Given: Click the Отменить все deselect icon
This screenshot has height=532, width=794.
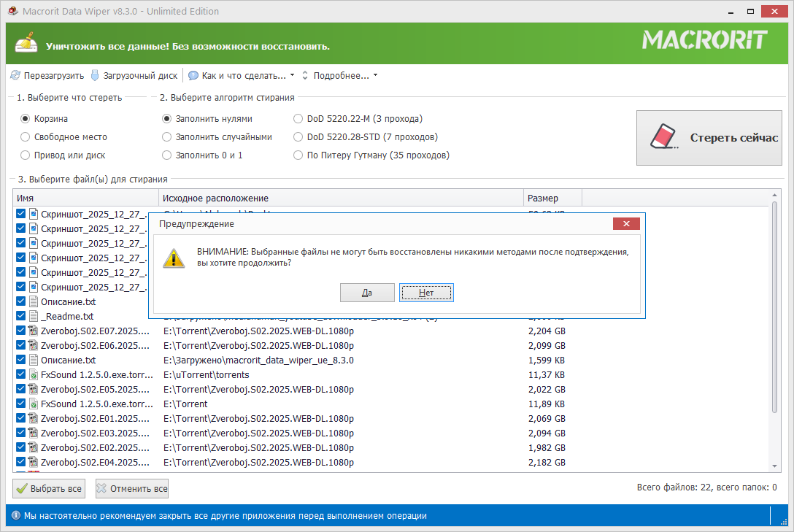Looking at the screenshot, I should tap(103, 489).
